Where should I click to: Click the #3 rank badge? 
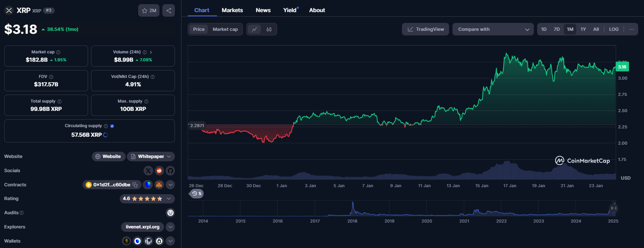[49, 10]
